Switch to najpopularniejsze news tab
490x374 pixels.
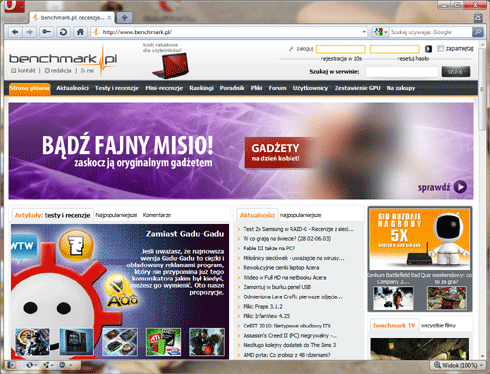point(300,215)
